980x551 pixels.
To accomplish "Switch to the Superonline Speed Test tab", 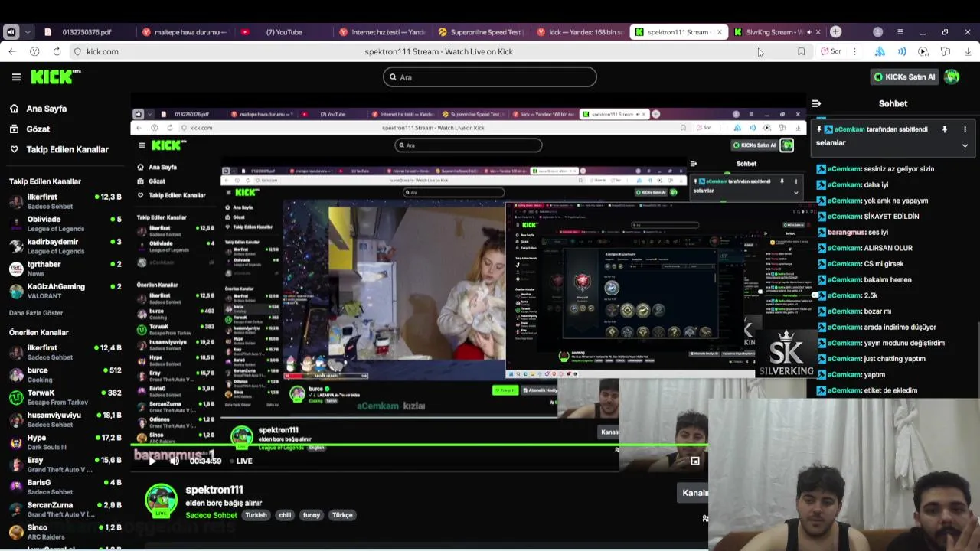I will coord(480,32).
